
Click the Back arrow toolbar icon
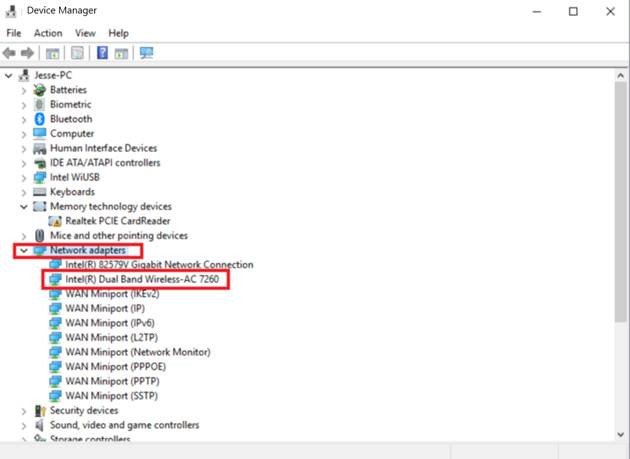[x=9, y=53]
